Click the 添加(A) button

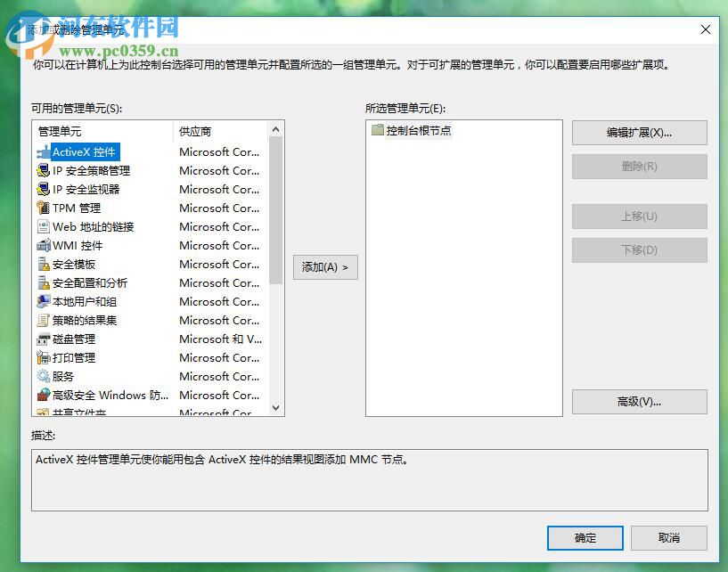325,266
